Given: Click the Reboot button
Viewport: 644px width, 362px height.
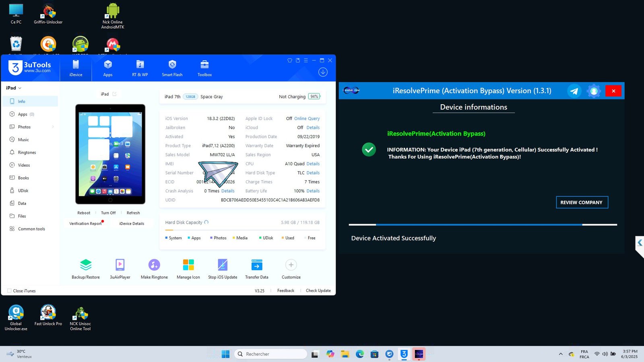Looking at the screenshot, I should click(x=84, y=213).
